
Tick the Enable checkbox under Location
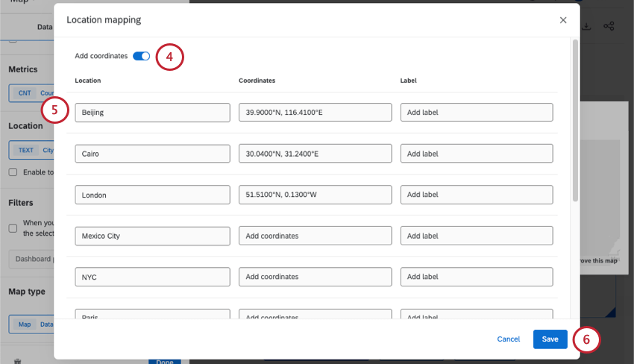click(x=13, y=172)
